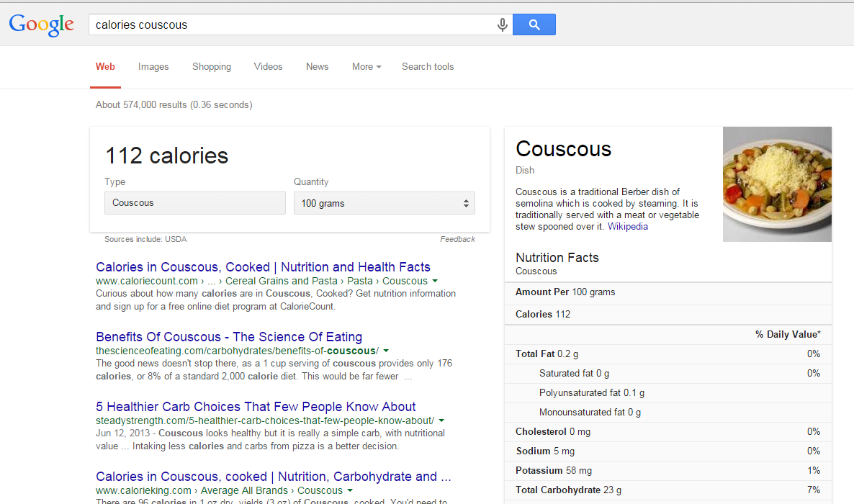Click the Feedback link
Viewport: 854px width, 504px height.
[457, 239]
